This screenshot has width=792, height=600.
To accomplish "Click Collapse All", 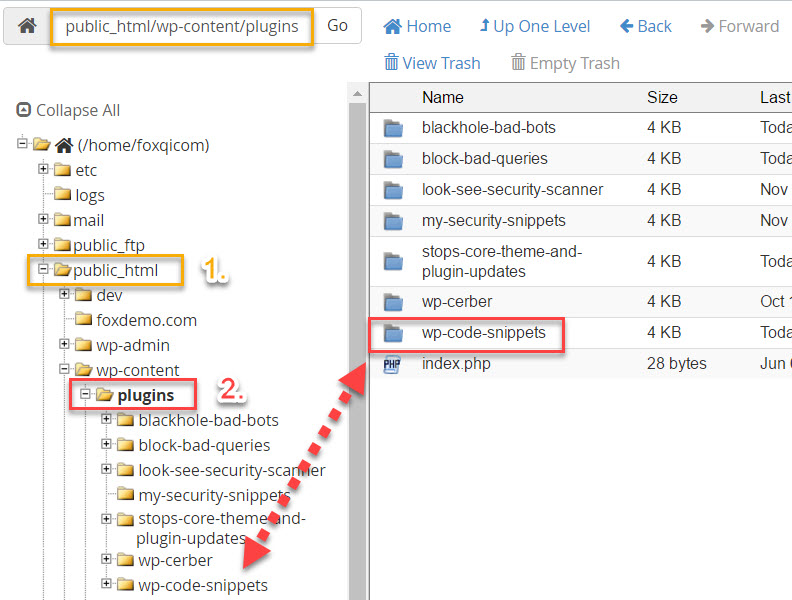I will (x=69, y=110).
